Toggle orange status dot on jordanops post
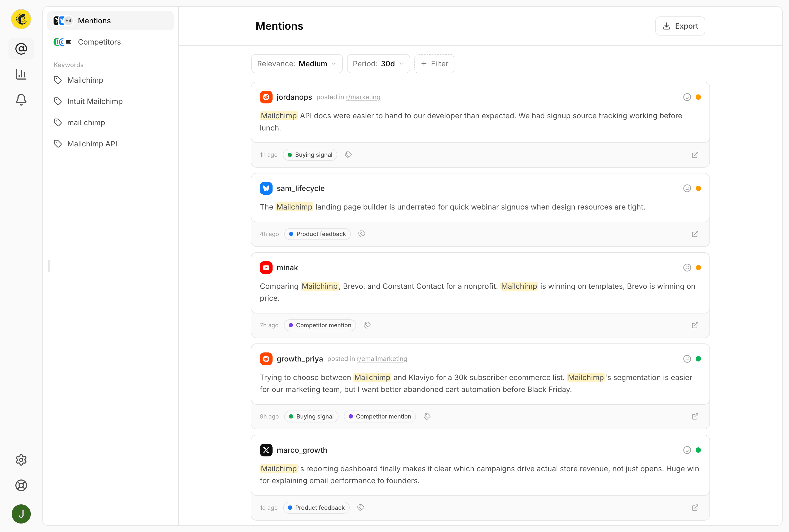This screenshot has height=532, width=789. 698,97
